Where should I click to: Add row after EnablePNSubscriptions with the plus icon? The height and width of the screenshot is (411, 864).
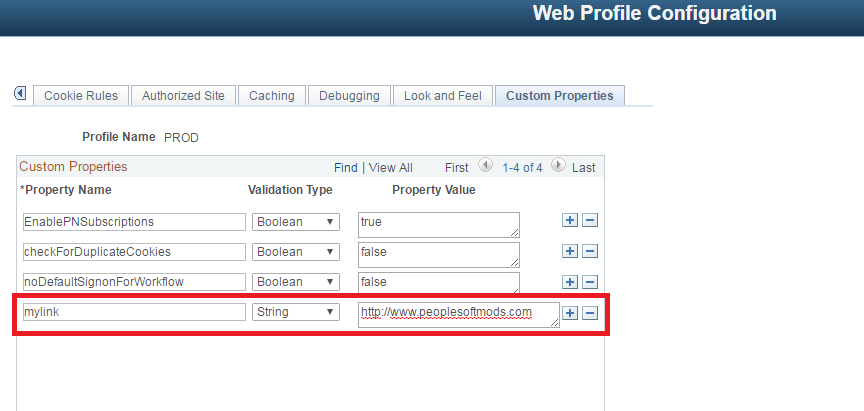569,221
